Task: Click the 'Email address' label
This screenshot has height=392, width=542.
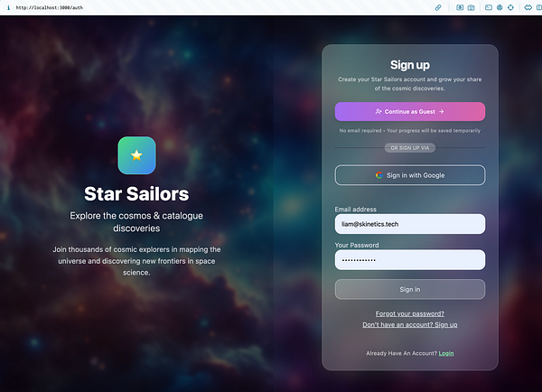Action: (356, 210)
